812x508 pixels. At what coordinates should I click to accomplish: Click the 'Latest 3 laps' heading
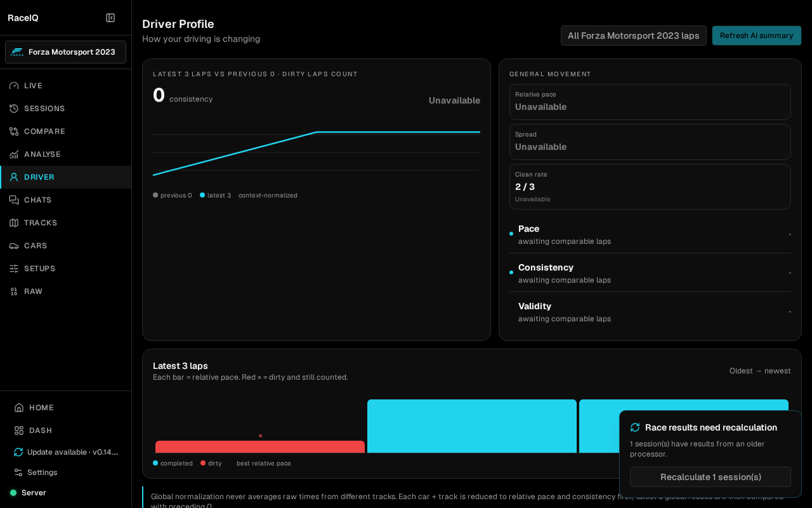click(180, 366)
